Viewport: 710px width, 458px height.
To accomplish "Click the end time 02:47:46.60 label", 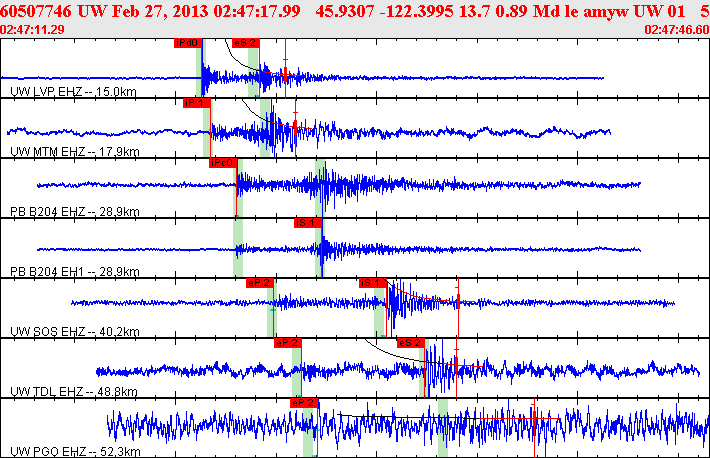I will click(676, 30).
